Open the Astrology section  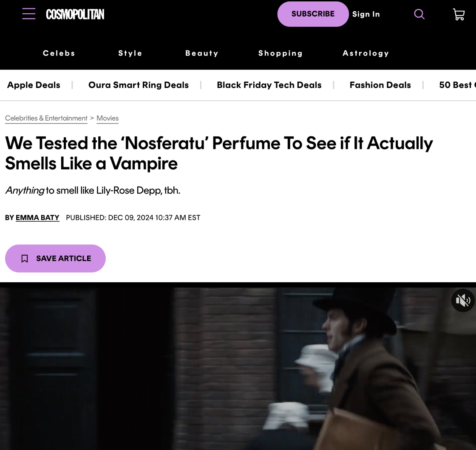(x=365, y=53)
